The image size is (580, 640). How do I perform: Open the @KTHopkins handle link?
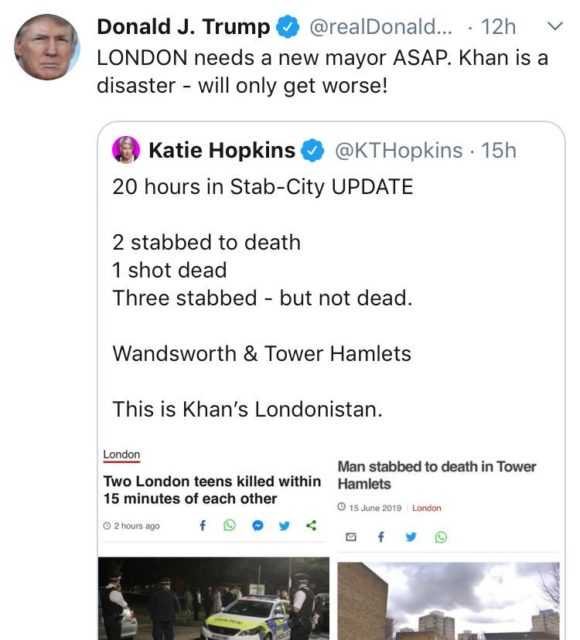(x=398, y=150)
